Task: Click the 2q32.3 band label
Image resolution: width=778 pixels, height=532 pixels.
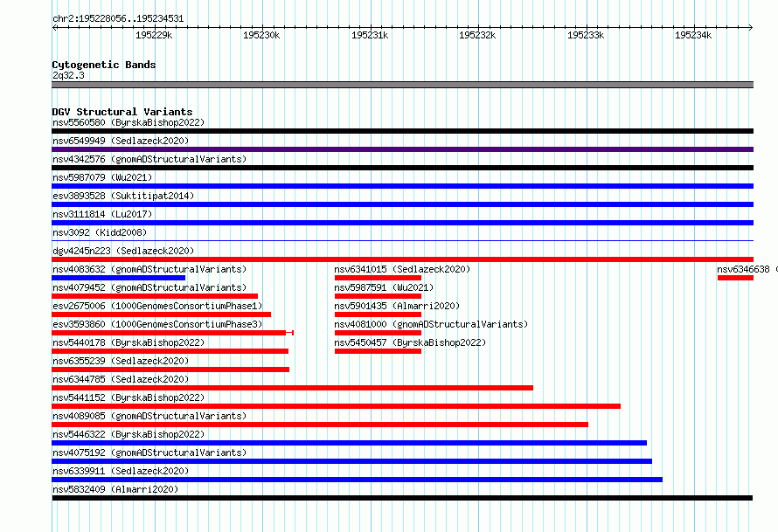Action: [x=68, y=75]
